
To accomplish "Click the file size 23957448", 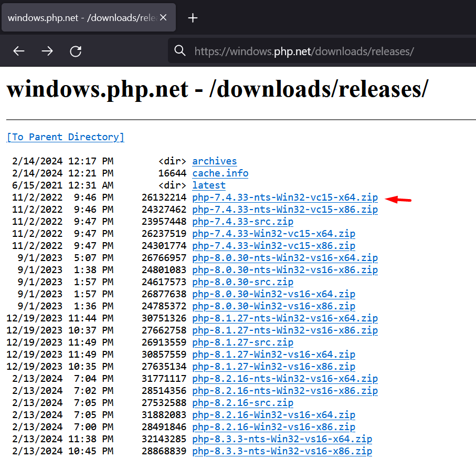I will pos(164,222).
